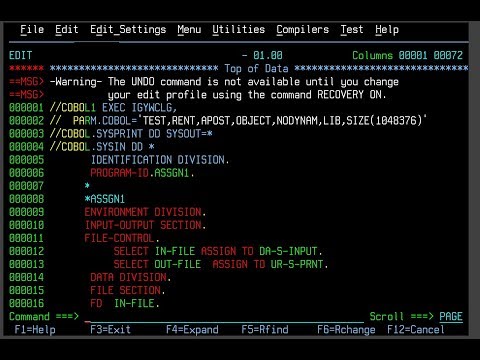
Task: Click line number 000013
Action: coord(26,264)
